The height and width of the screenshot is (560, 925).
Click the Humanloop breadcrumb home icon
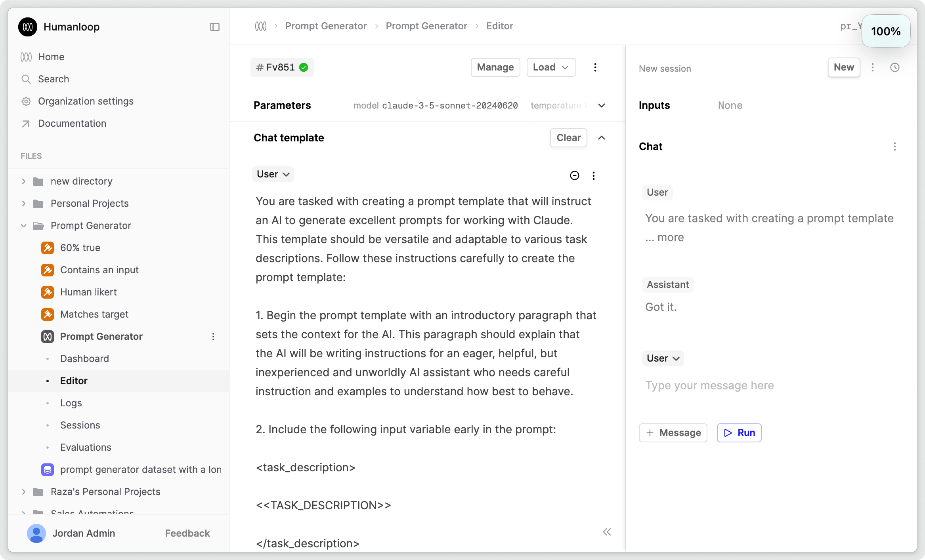coord(261,26)
